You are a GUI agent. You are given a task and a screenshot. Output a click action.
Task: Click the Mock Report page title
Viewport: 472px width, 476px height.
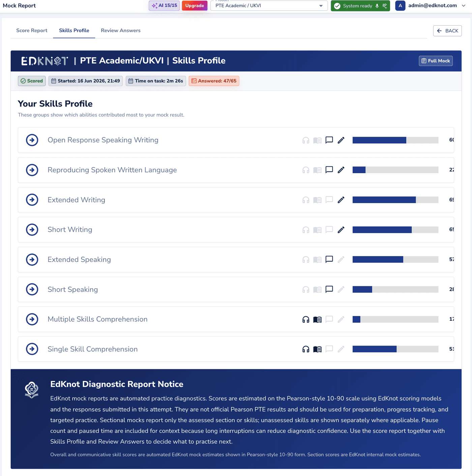coord(19,6)
